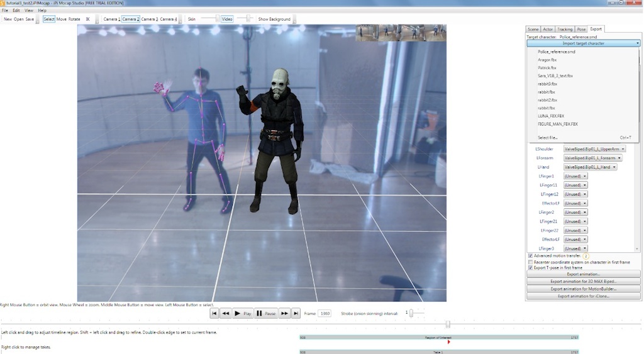Skip to the last frame
Viewport: 644px width, 354px height.
[296, 313]
